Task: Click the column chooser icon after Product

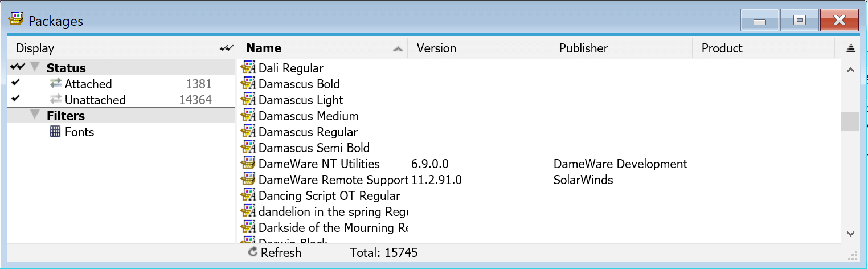Action: pyautogui.click(x=851, y=48)
